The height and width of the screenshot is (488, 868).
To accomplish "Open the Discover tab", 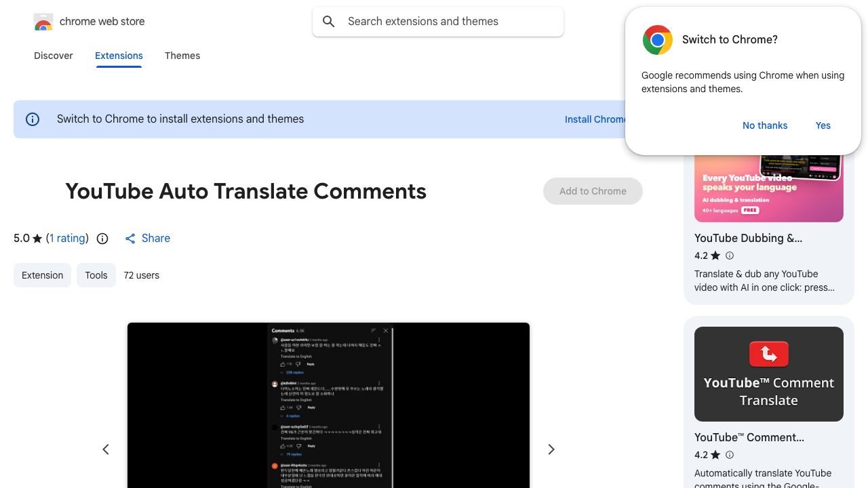I will pyautogui.click(x=54, y=56).
